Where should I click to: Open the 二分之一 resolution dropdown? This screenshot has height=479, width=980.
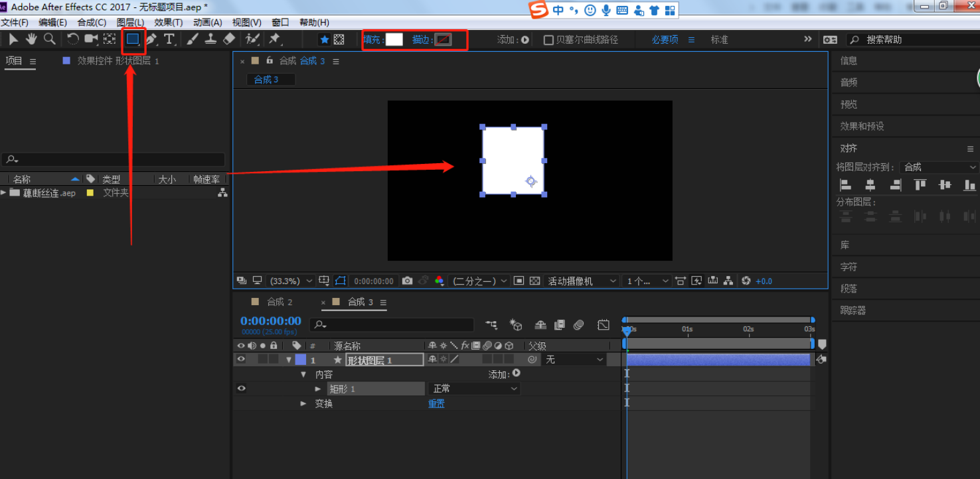(480, 281)
